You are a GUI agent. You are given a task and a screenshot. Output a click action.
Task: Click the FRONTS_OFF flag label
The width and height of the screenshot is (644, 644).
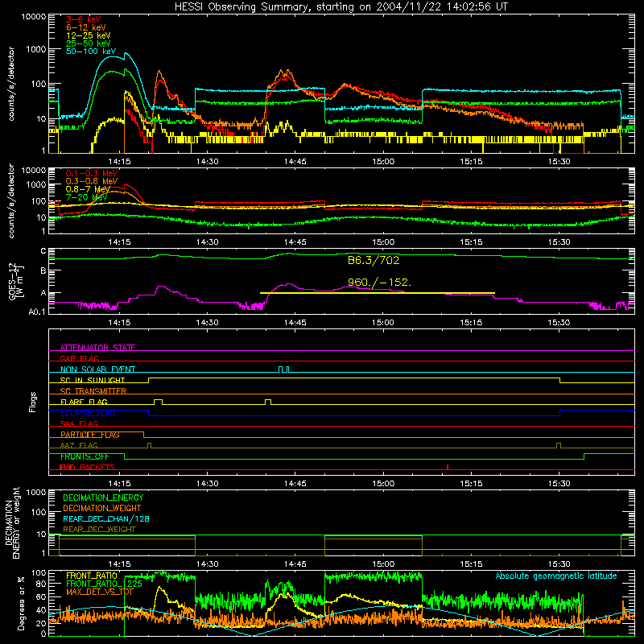(85, 456)
